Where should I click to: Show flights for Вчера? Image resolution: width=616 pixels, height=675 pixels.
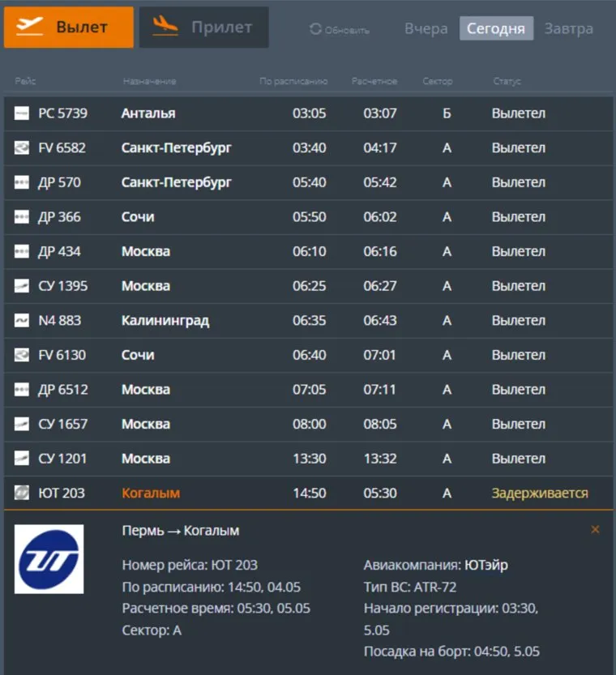[x=426, y=28]
